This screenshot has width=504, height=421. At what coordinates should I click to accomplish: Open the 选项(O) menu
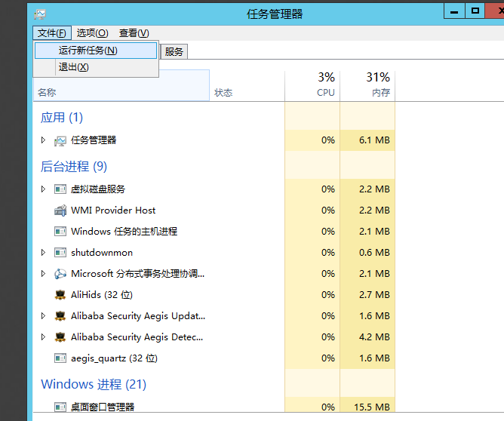[92, 33]
